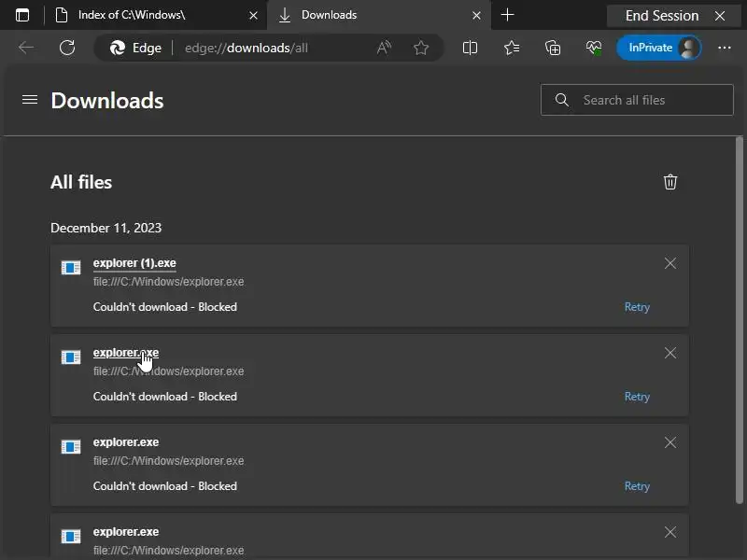Retry the second blocked download
This screenshot has width=747, height=560.
coord(637,397)
